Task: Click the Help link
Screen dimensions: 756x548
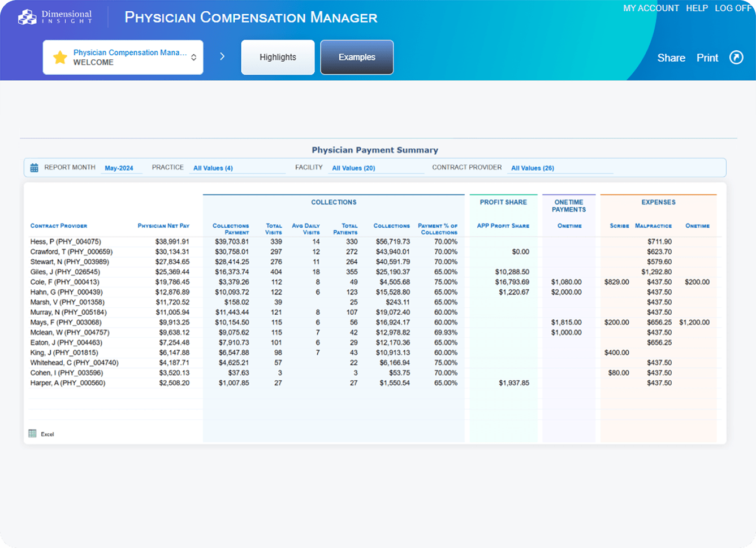Action: click(697, 8)
